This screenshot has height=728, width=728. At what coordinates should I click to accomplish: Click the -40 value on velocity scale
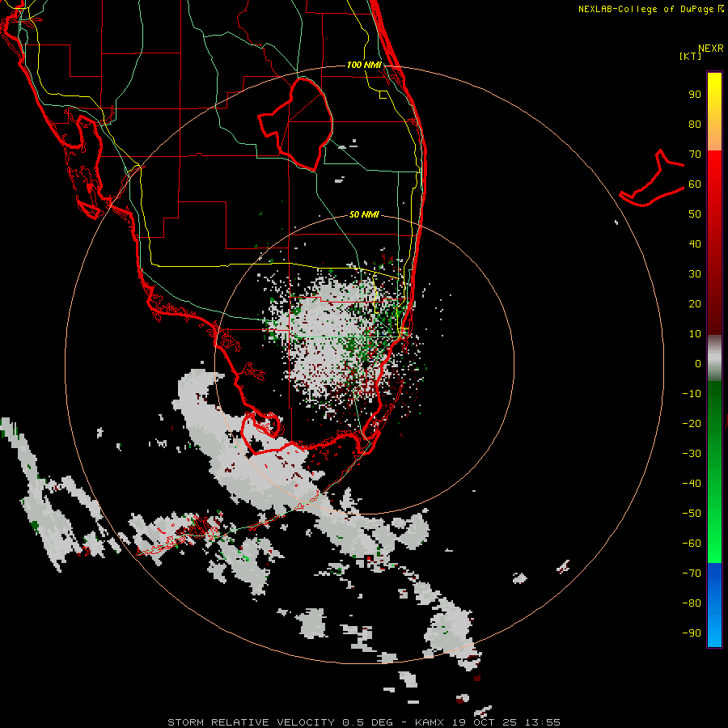[x=692, y=484]
